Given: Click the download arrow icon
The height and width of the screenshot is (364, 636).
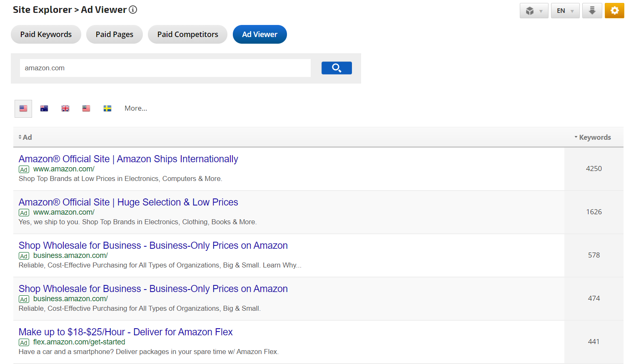Looking at the screenshot, I should 592,11.
